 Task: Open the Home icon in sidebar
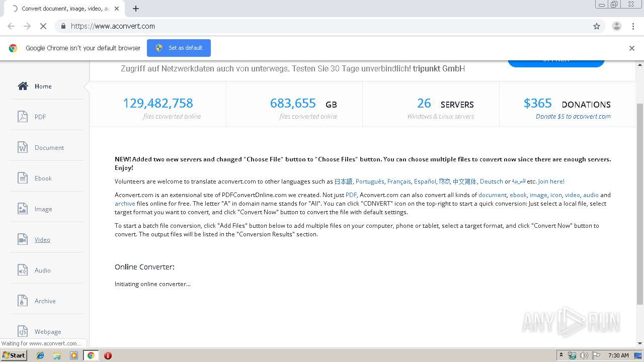pos(23,86)
